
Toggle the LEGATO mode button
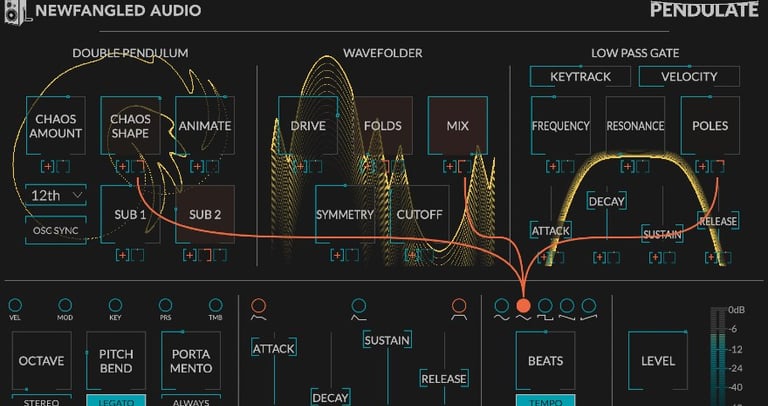point(116,400)
